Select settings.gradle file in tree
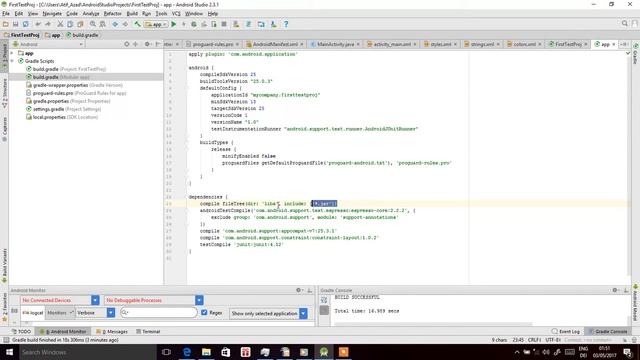Viewport: 640px width, 360px height. pos(63,109)
